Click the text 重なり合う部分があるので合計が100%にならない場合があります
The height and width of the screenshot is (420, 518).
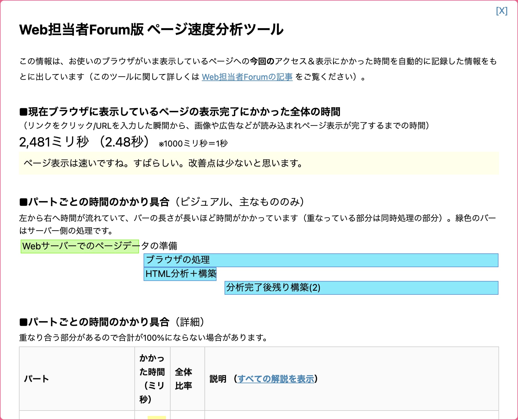[x=143, y=337]
